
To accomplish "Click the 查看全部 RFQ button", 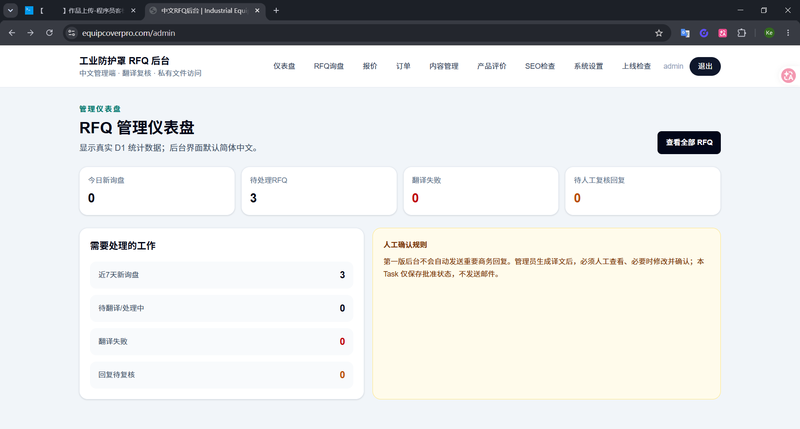I will [x=689, y=142].
